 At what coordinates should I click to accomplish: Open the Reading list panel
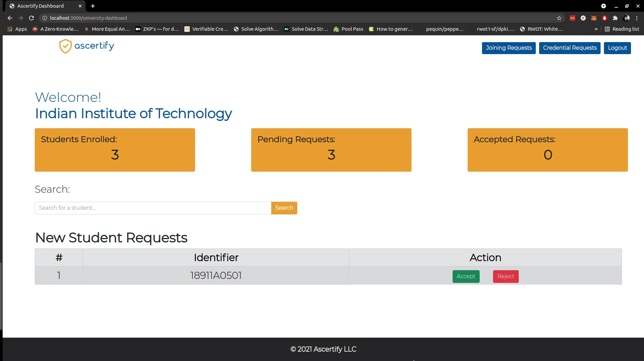pyautogui.click(x=622, y=29)
